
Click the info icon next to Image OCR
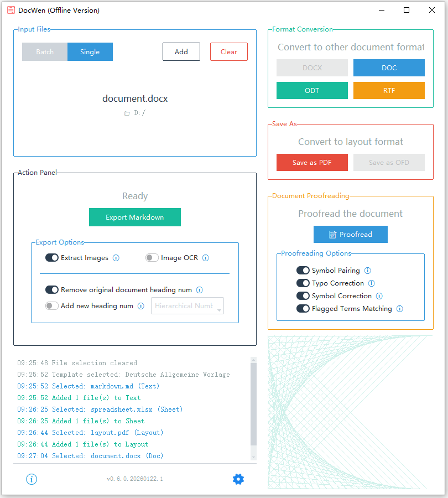click(206, 258)
